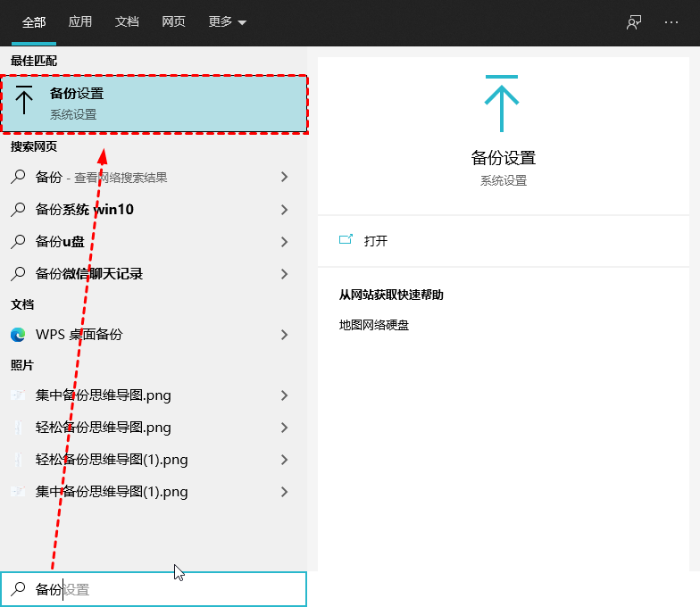The image size is (700, 607).
Task: Expand arrow for 备份微信聊天记录 suggestion
Action: (284, 274)
